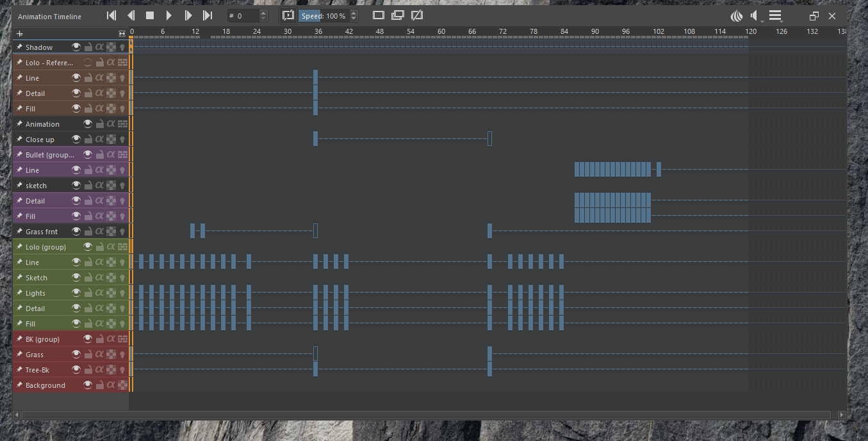
Task: Click the pin icon on Shadow layer
Action: 19,47
